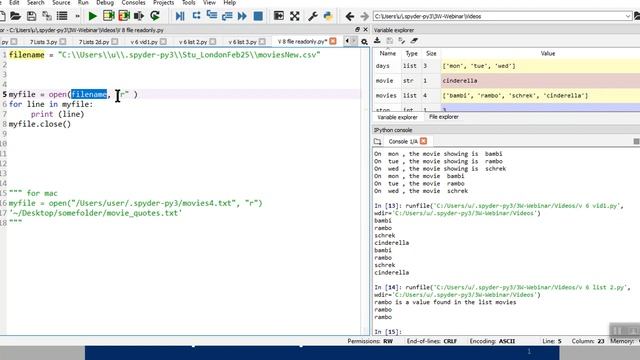Sort variables by Value column header
This screenshot has height=360, width=640.
pos(548,53)
